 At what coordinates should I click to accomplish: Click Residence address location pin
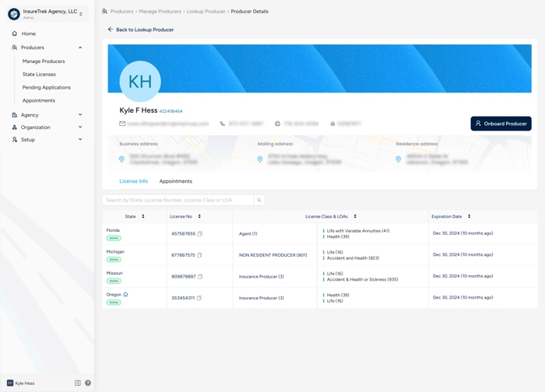399,159
